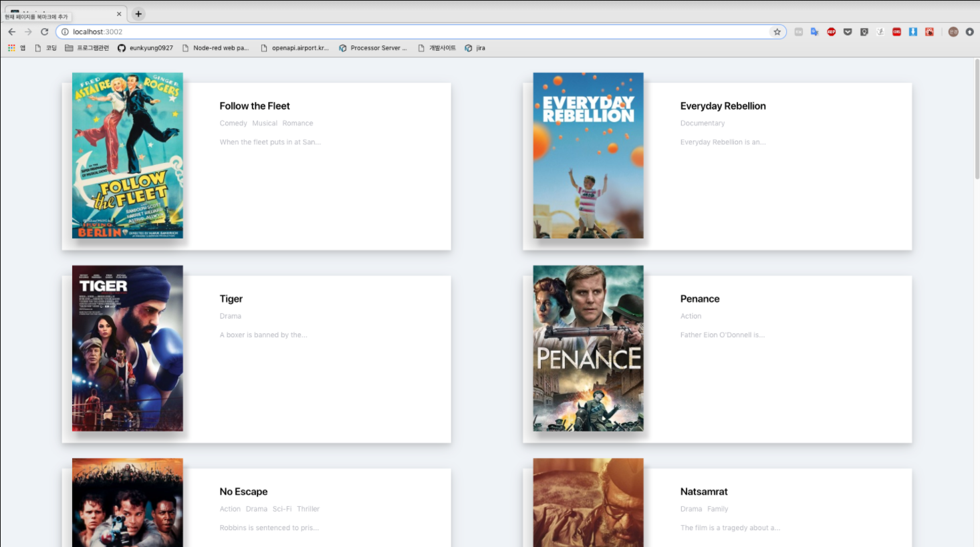Click the Natsamrat movie poster
This screenshot has height=547, width=980.
[x=588, y=502]
